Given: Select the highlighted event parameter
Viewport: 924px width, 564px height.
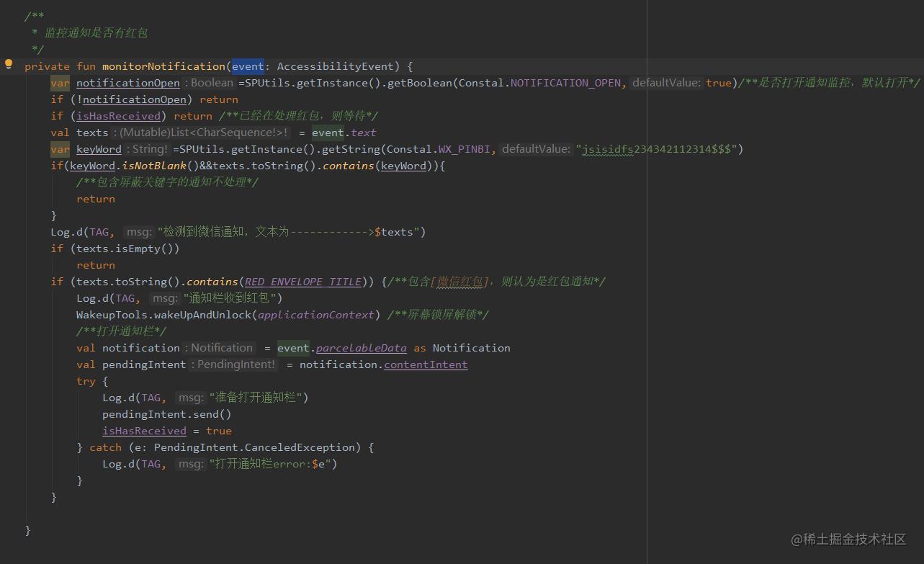Looking at the screenshot, I should point(248,66).
